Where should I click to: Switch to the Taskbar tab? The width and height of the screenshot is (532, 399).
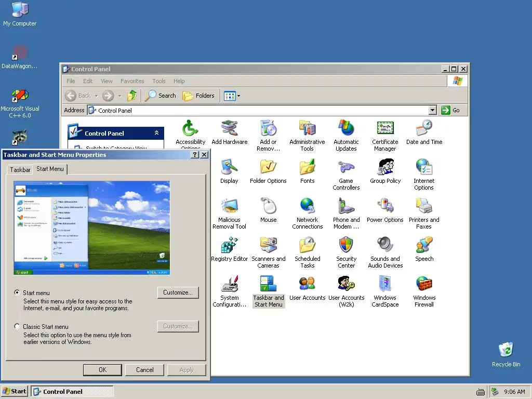pyautogui.click(x=20, y=170)
